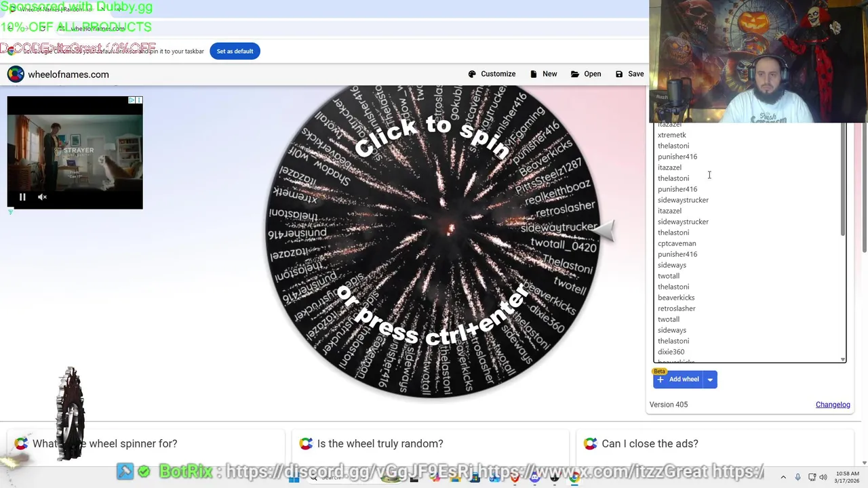Viewport: 868px width, 488px height.
Task: Open the network tray icon
Action: [x=812, y=477]
